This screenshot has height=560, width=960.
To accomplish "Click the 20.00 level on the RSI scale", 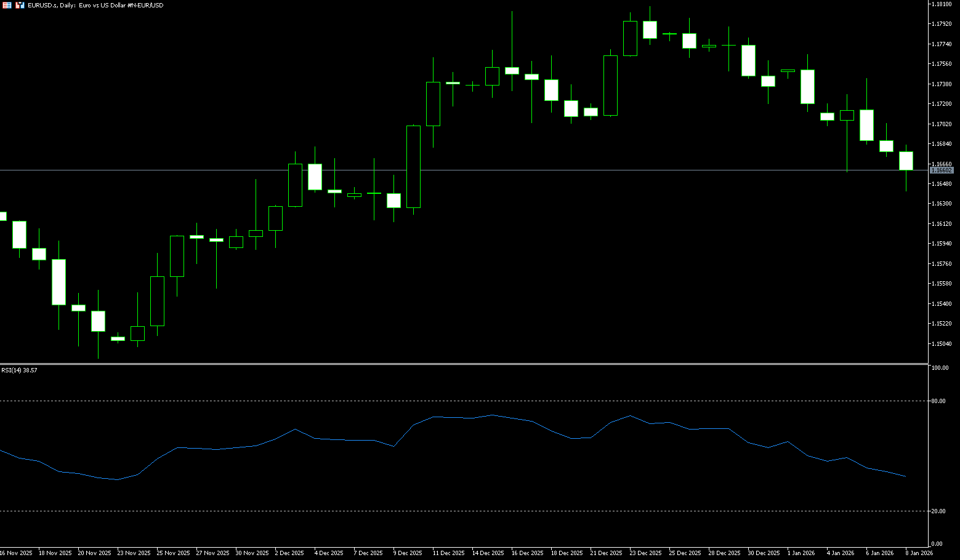I will tap(938, 511).
